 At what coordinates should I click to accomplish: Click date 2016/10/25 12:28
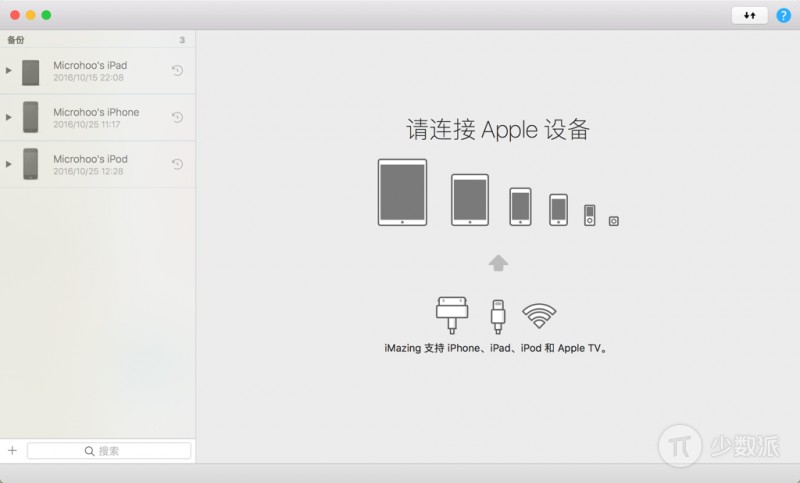[x=88, y=171]
